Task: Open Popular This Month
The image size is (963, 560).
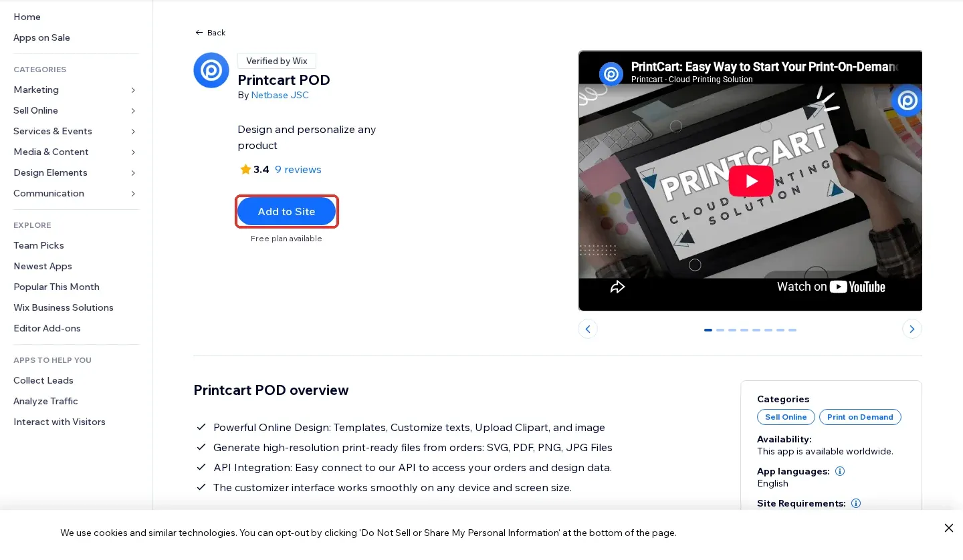Action: (56, 287)
